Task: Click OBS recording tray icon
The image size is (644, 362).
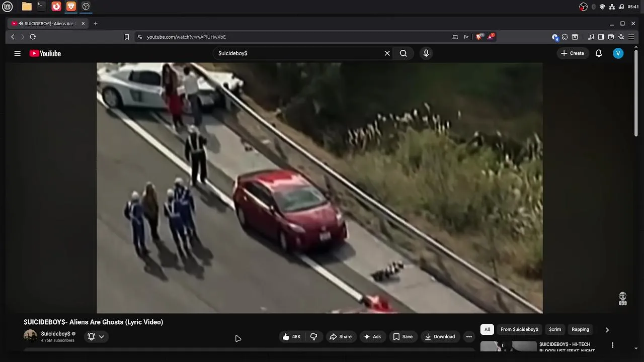Action: [x=584, y=7]
